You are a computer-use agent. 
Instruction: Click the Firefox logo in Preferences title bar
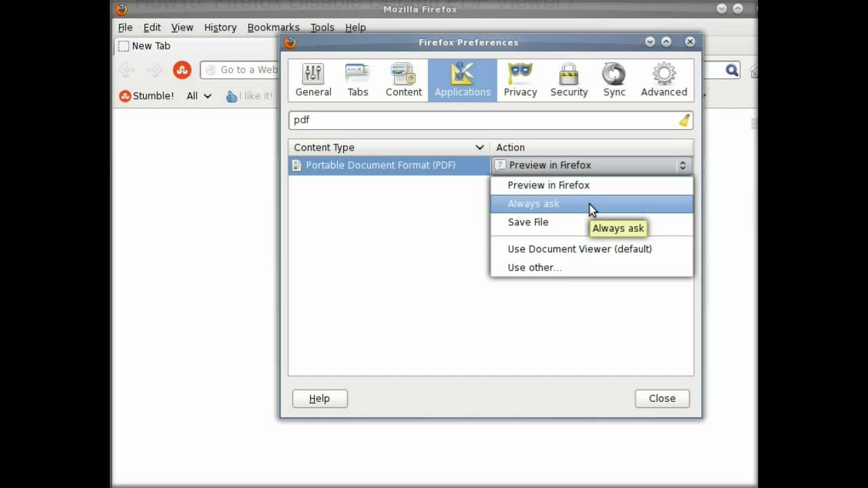pyautogui.click(x=290, y=43)
